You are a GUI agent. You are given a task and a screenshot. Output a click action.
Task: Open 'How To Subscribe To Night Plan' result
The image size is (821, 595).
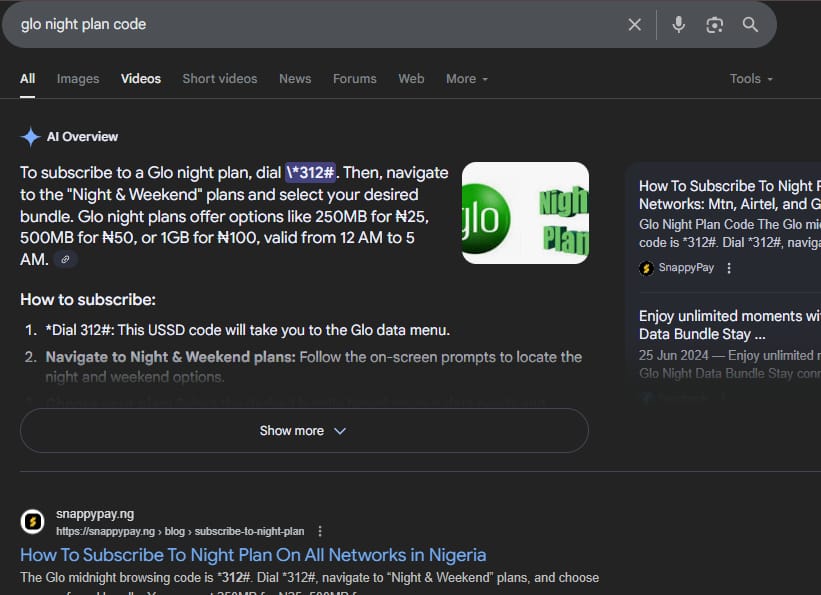pyautogui.click(x=253, y=554)
